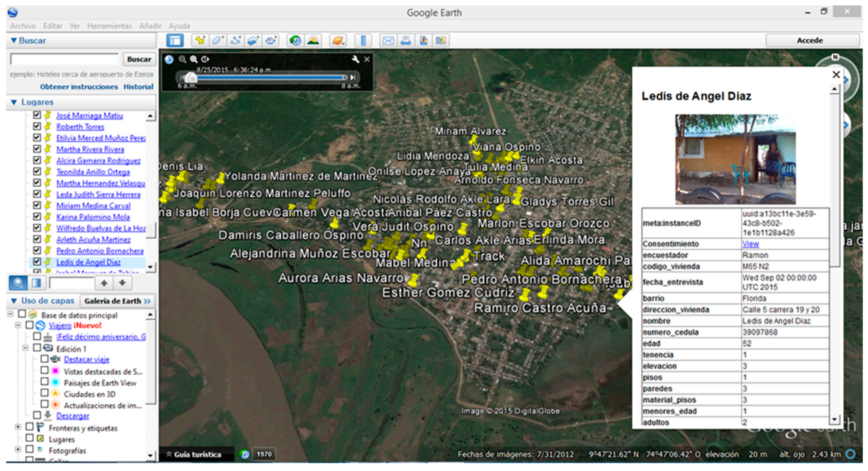The image size is (868, 471).
Task: Select the Add Path tool
Action: click(x=235, y=41)
